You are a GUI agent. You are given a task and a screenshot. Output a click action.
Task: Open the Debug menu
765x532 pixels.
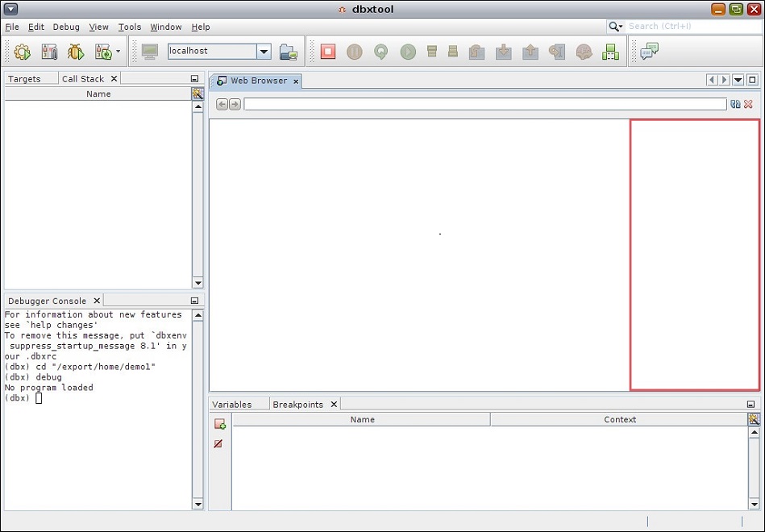click(66, 27)
